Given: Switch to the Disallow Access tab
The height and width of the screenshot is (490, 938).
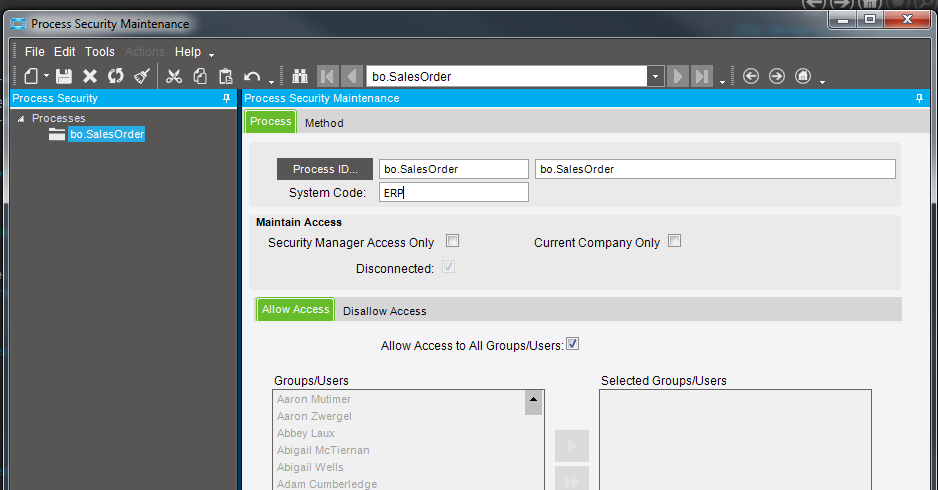Looking at the screenshot, I should point(385,311).
